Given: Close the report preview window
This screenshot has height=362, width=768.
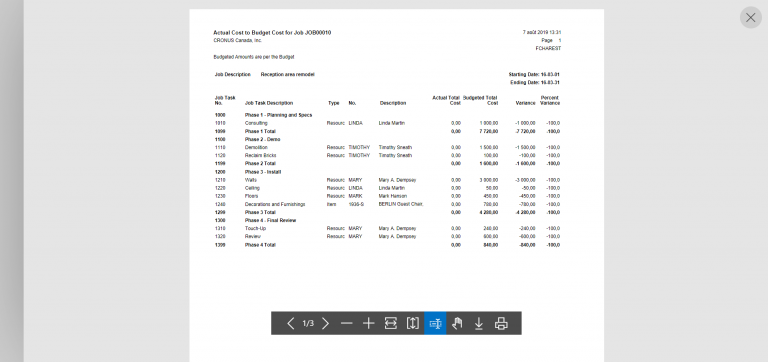Looking at the screenshot, I should point(750,18).
